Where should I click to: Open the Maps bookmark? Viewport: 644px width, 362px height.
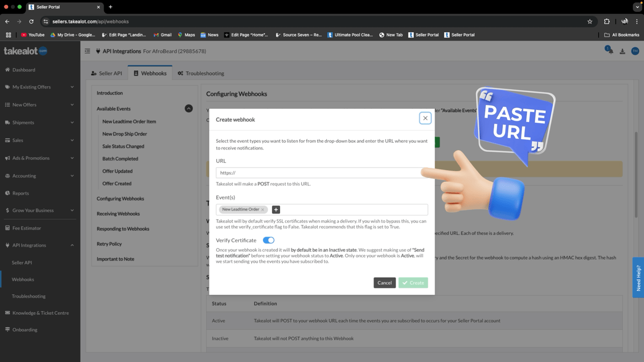(x=186, y=35)
